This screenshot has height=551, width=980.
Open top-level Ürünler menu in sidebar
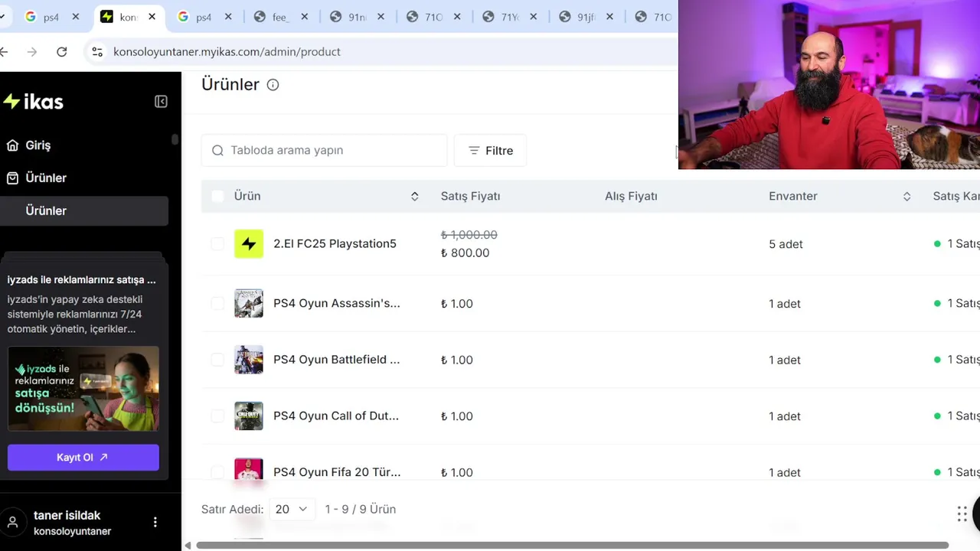[46, 178]
